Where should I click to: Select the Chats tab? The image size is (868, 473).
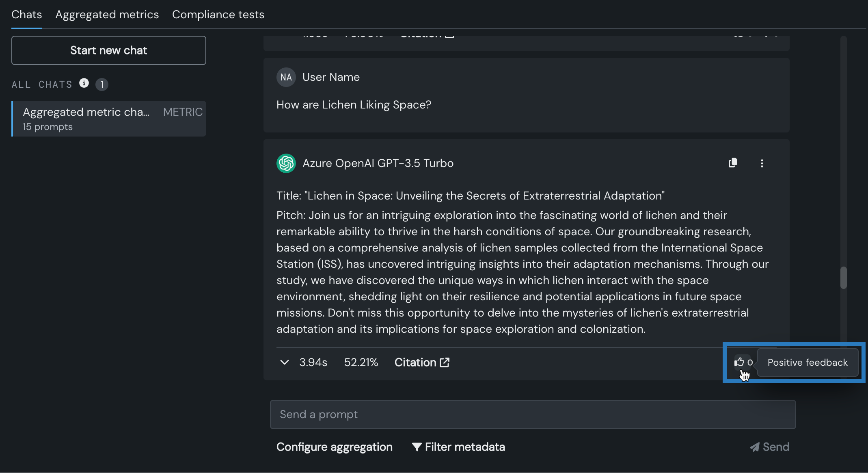pyautogui.click(x=27, y=15)
